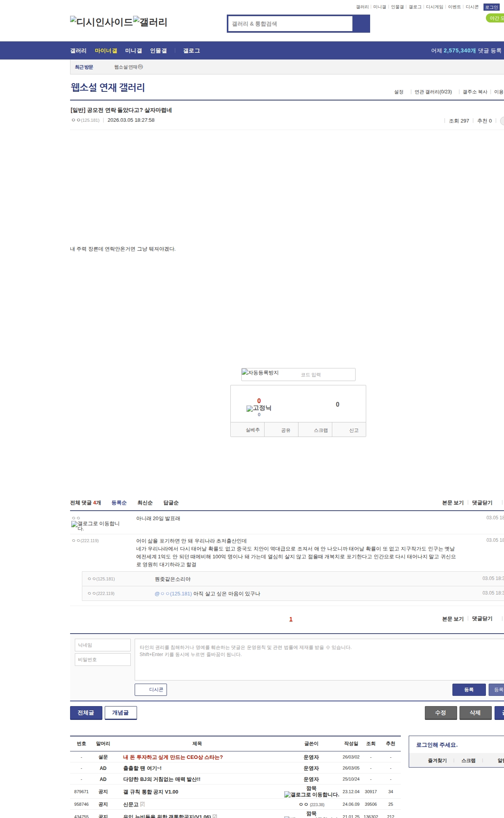Image resolution: width=504 pixels, height=818 pixels.
Task: Select 갤로그 in the blue navigation bar
Action: click(x=191, y=51)
